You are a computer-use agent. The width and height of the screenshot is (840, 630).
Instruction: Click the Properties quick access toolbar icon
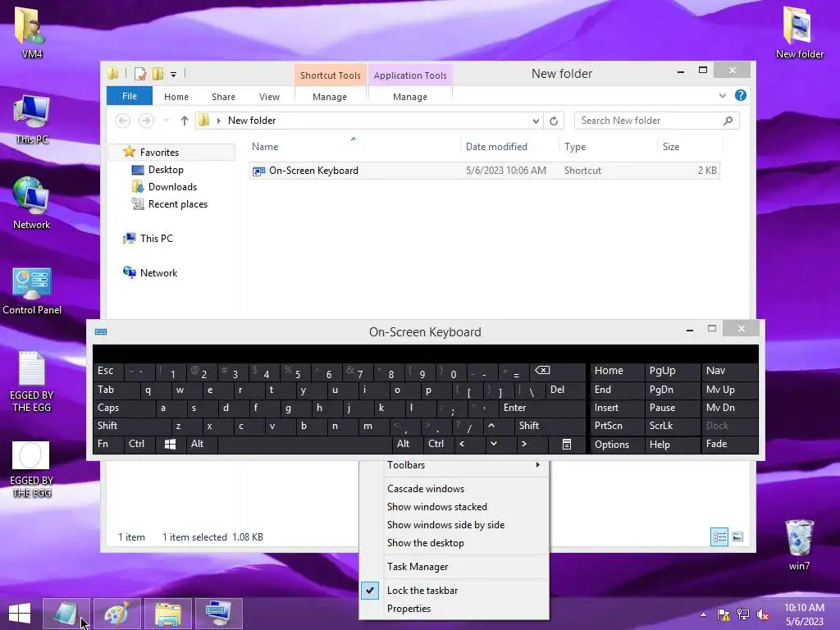coord(140,74)
